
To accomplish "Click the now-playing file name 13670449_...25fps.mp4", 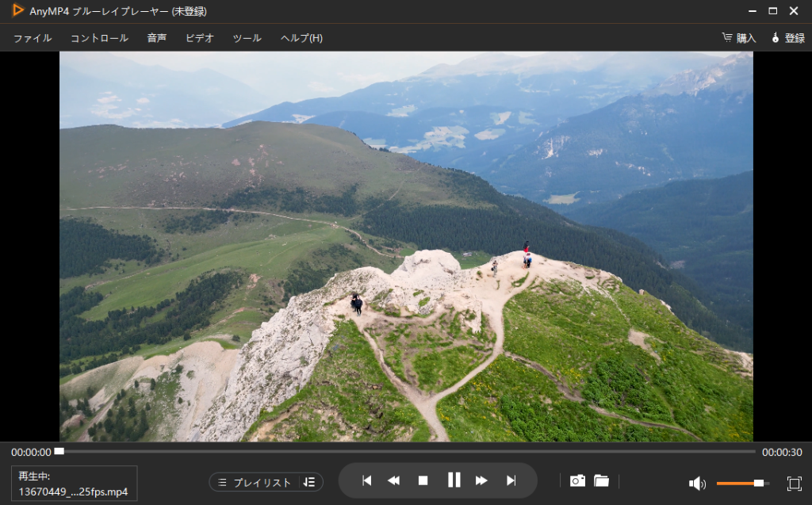I will tap(73, 492).
